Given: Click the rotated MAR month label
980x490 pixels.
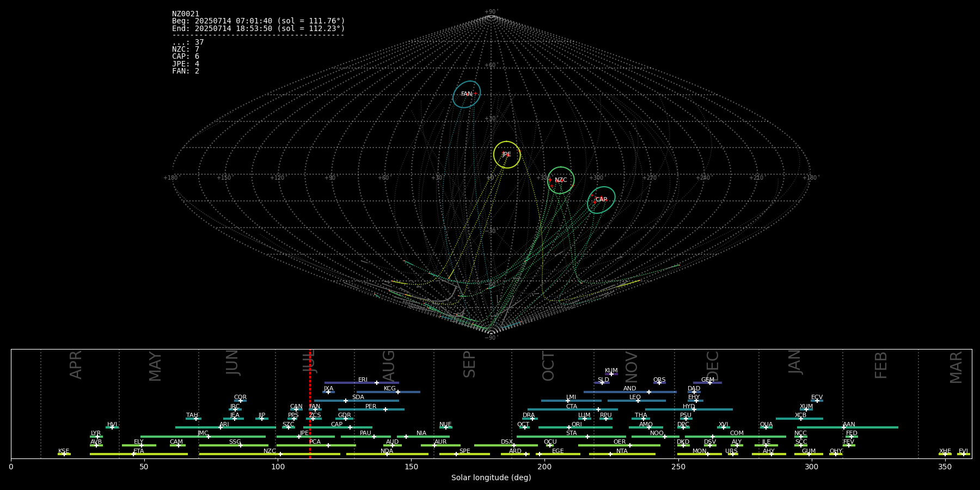Looking at the screenshot, I should (956, 367).
